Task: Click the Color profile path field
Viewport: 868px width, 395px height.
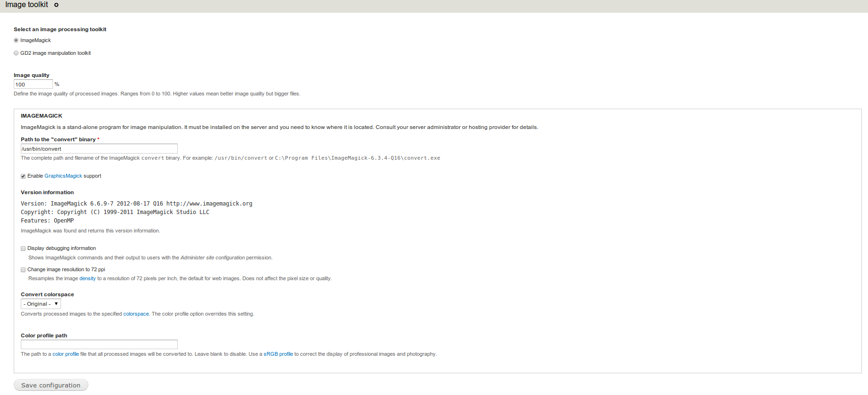Action: point(99,345)
